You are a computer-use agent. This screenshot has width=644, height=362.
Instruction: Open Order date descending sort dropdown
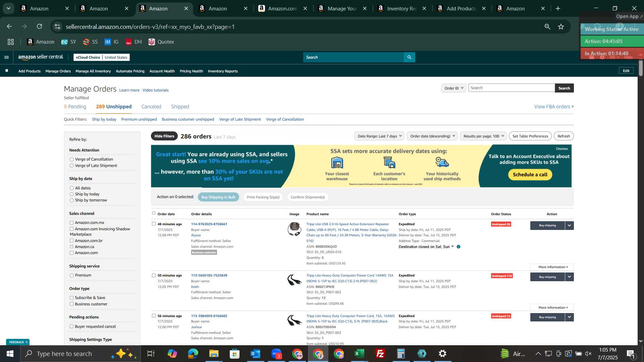432,136
